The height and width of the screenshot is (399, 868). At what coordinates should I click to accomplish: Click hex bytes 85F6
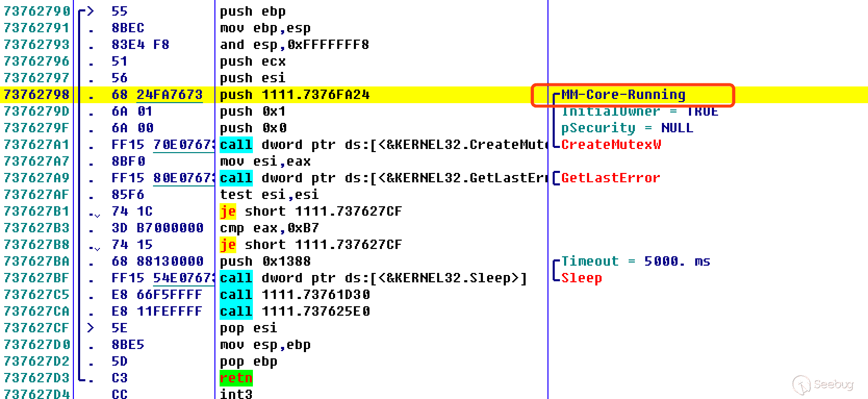click(128, 194)
